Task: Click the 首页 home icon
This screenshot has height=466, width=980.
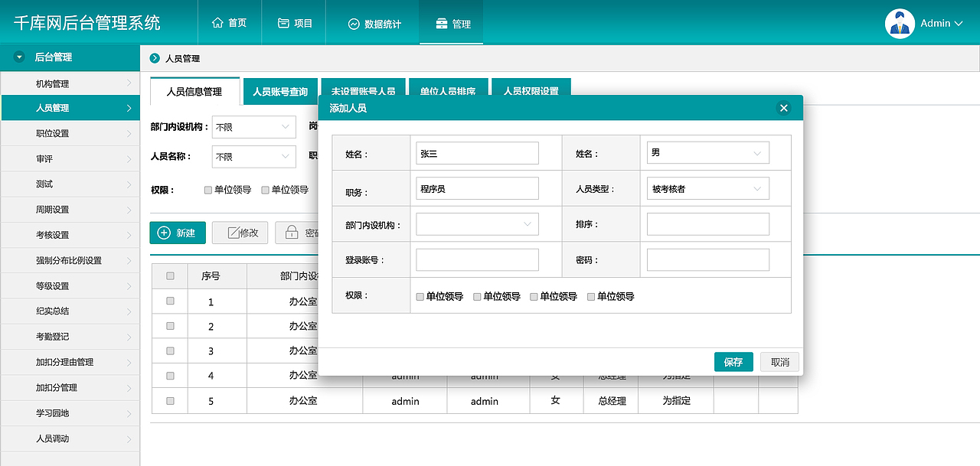Action: (x=218, y=22)
